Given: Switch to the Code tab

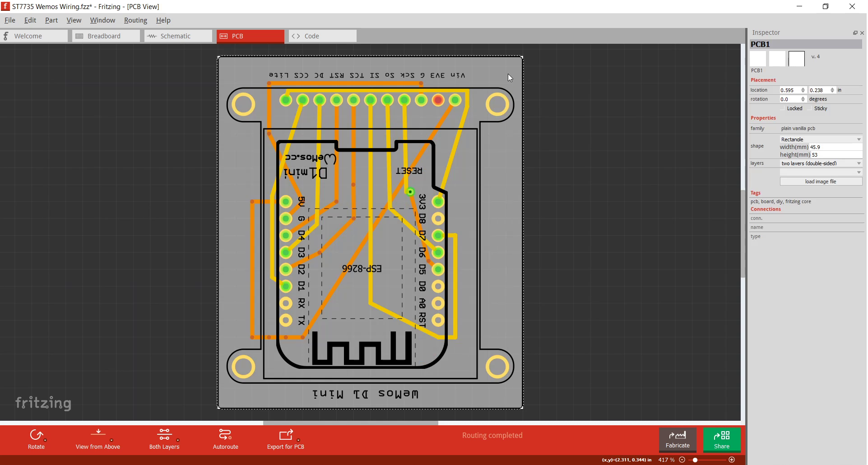Looking at the screenshot, I should pyautogui.click(x=323, y=36).
